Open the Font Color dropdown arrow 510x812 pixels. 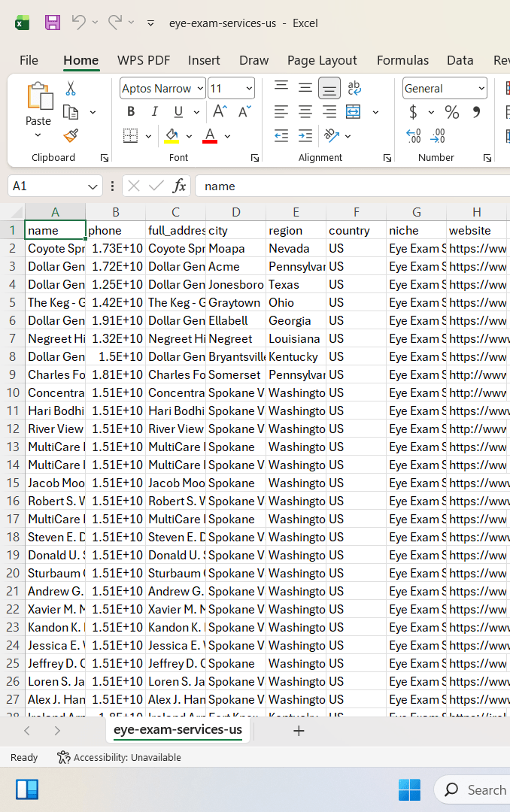(227, 136)
